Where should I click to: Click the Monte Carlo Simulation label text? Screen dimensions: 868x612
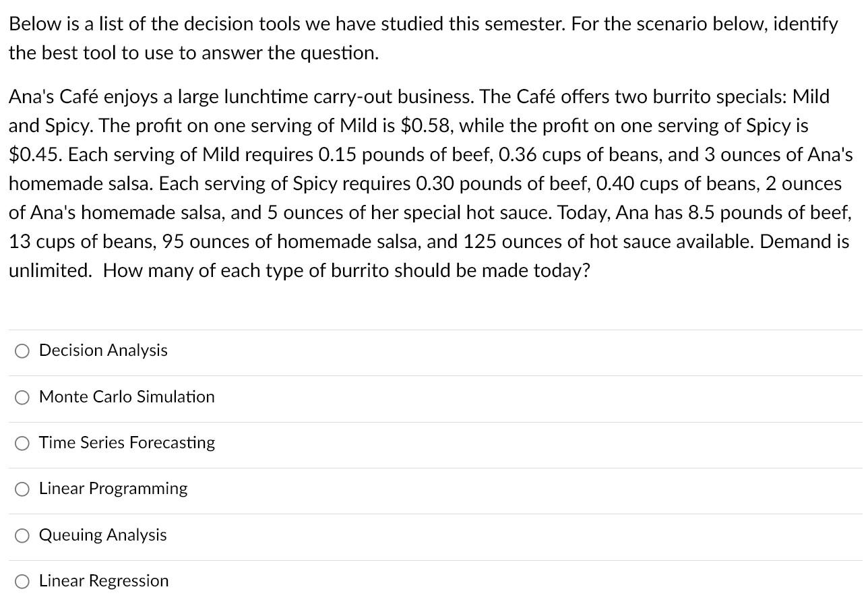click(x=127, y=398)
